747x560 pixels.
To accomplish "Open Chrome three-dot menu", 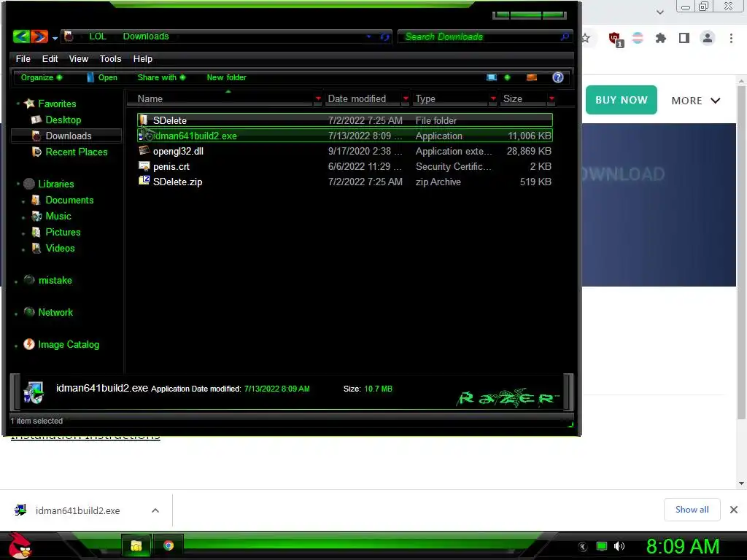I will pyautogui.click(x=731, y=38).
